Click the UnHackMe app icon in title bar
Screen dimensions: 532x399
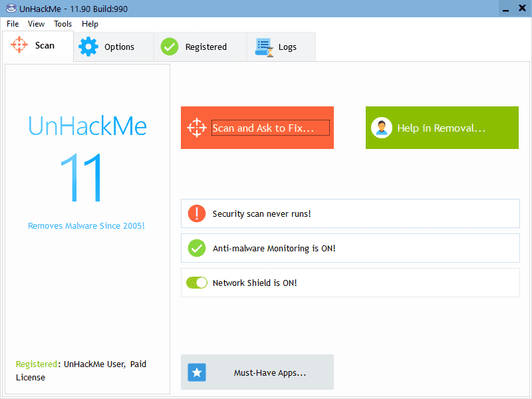[11, 9]
